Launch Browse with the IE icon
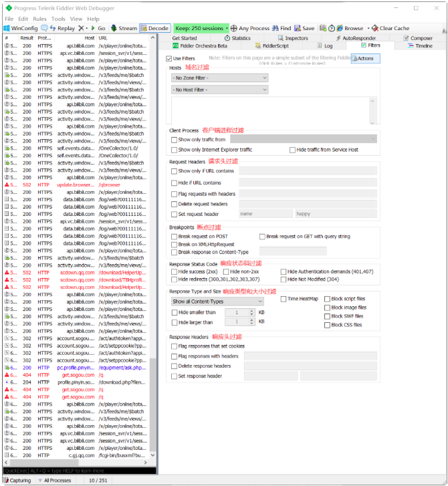 (350, 28)
